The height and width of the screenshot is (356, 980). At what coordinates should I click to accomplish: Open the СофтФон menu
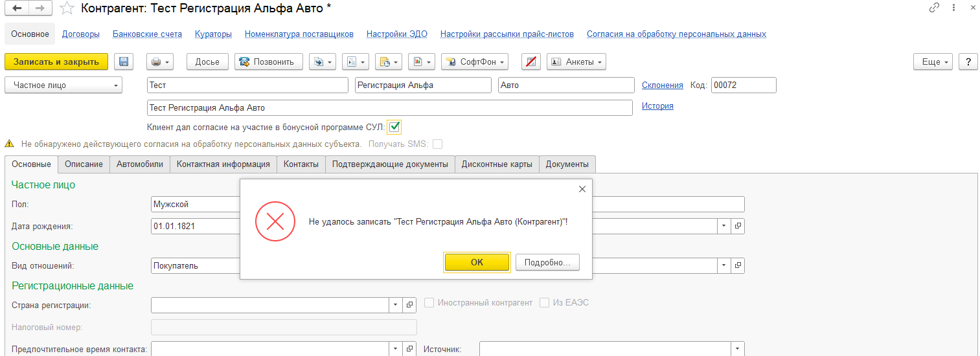tap(475, 61)
